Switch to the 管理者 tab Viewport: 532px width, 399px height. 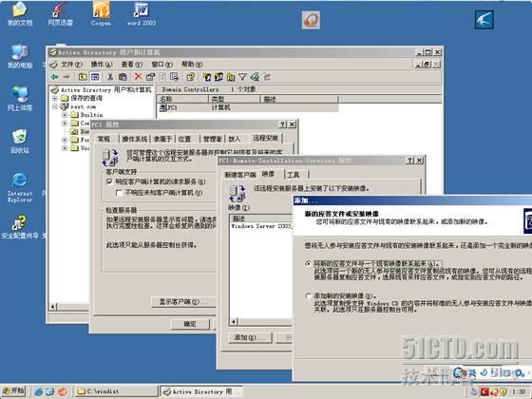pos(213,139)
